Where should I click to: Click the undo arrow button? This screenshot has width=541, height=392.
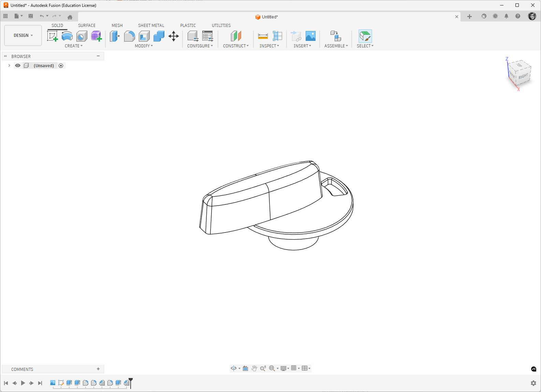click(42, 16)
